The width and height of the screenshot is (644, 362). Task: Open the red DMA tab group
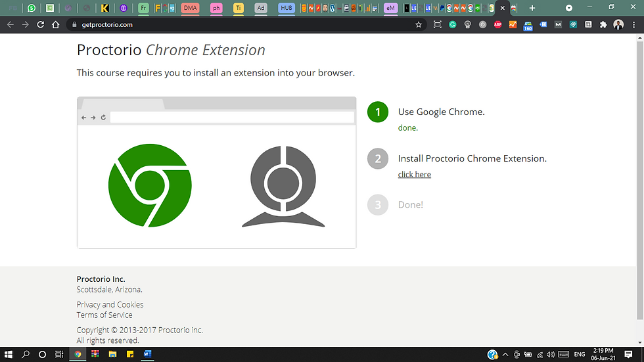coord(190,8)
